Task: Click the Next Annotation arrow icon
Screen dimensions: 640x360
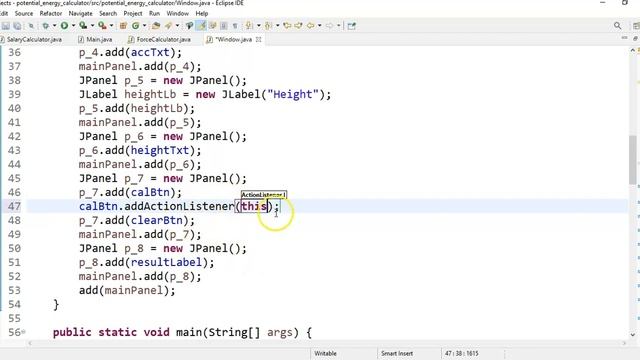Action: 249,26
